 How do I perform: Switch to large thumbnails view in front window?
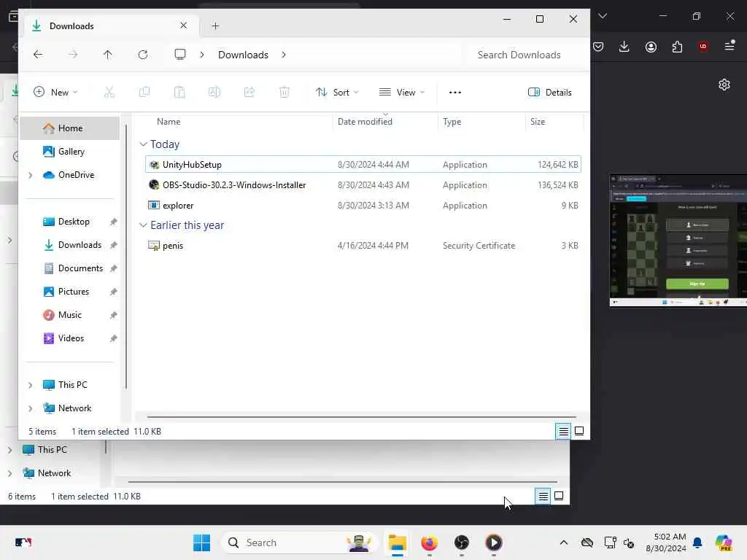(579, 432)
